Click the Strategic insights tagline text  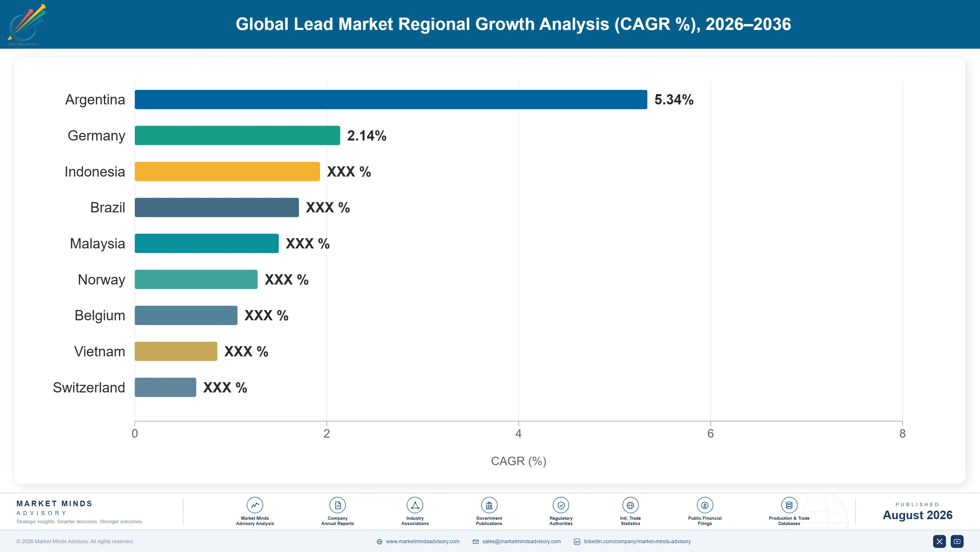tap(79, 521)
